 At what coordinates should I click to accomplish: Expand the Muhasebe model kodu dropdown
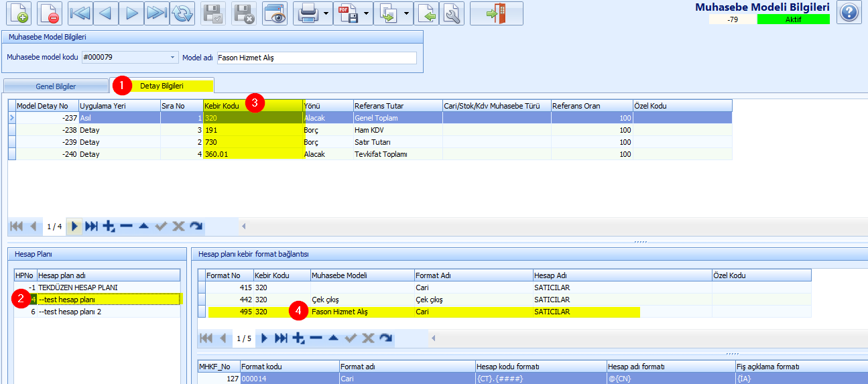[x=173, y=58]
